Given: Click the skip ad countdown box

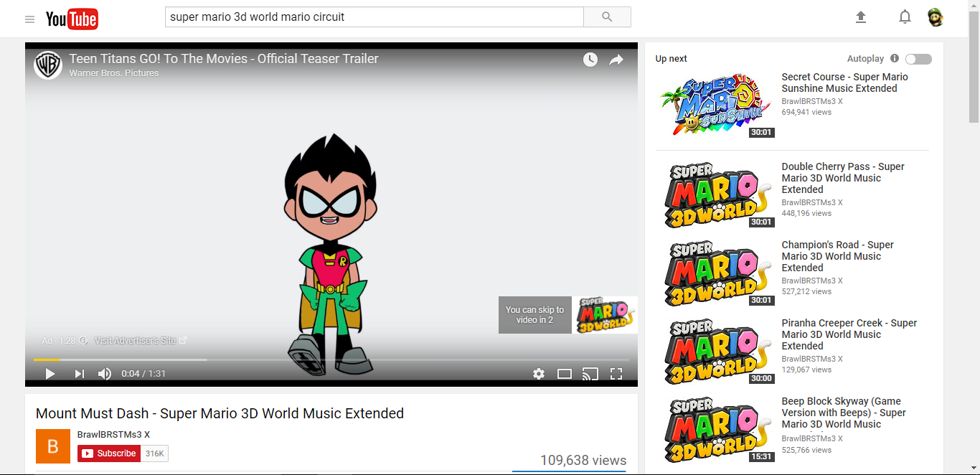Looking at the screenshot, I should point(535,315).
